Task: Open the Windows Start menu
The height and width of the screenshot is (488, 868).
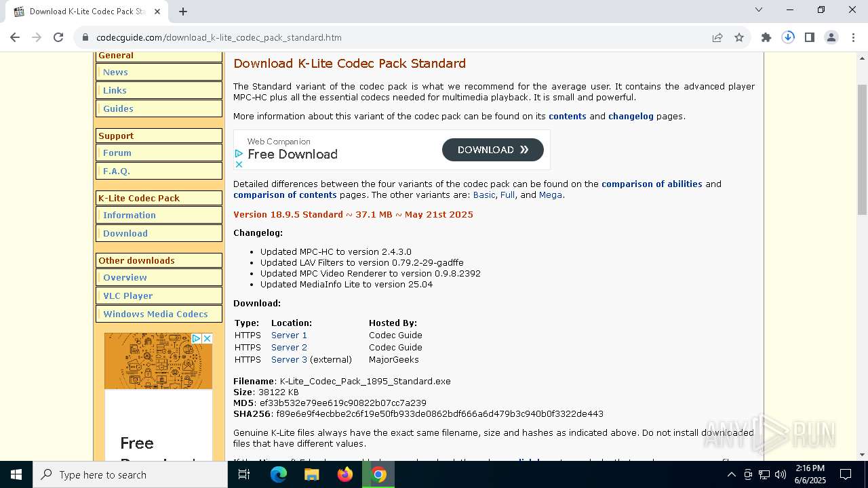Action: point(16,474)
